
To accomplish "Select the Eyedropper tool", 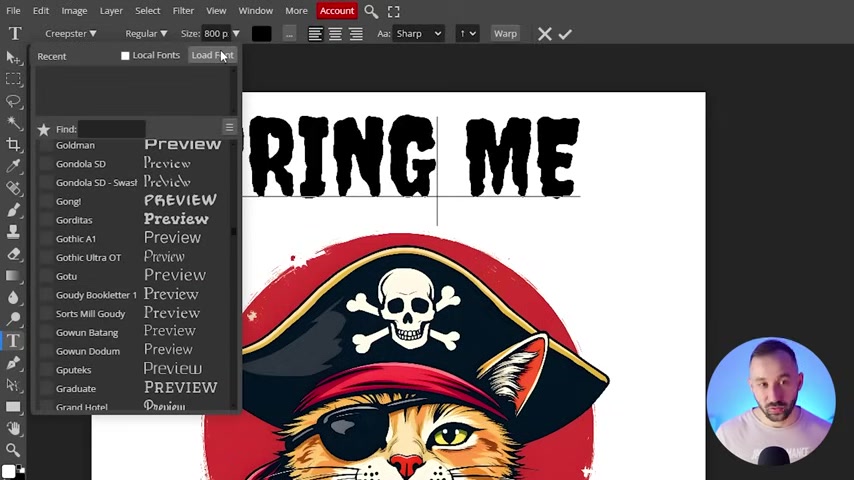I will coord(13,166).
